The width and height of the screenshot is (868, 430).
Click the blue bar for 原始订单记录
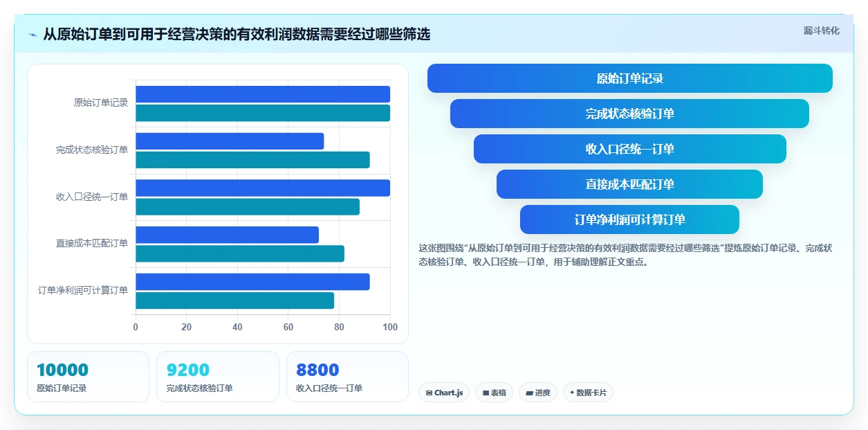(x=263, y=94)
